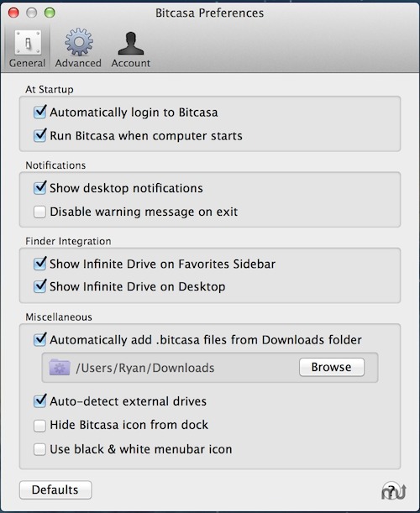Toggle Run Bitcasa when computer starts
Screen dimensions: 420x513
pyautogui.click(x=40, y=135)
